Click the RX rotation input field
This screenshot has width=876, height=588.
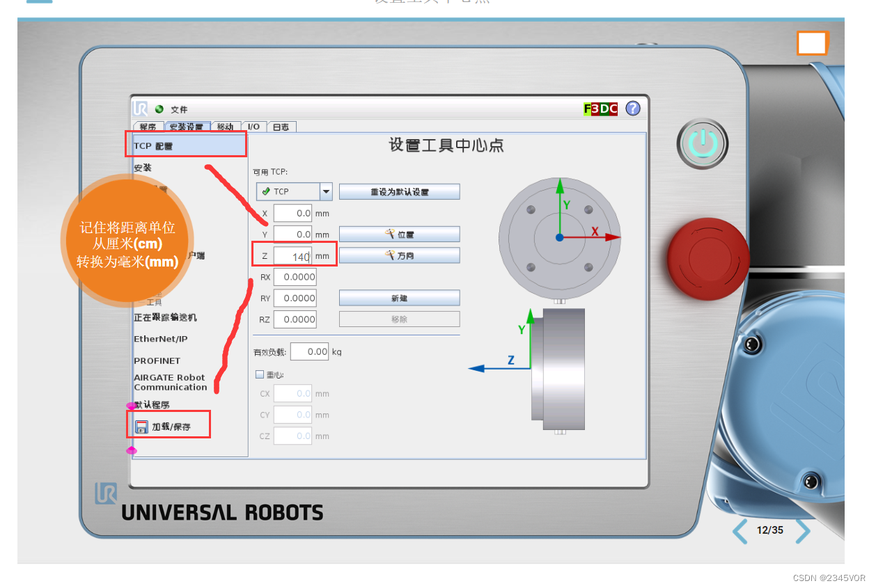295,277
